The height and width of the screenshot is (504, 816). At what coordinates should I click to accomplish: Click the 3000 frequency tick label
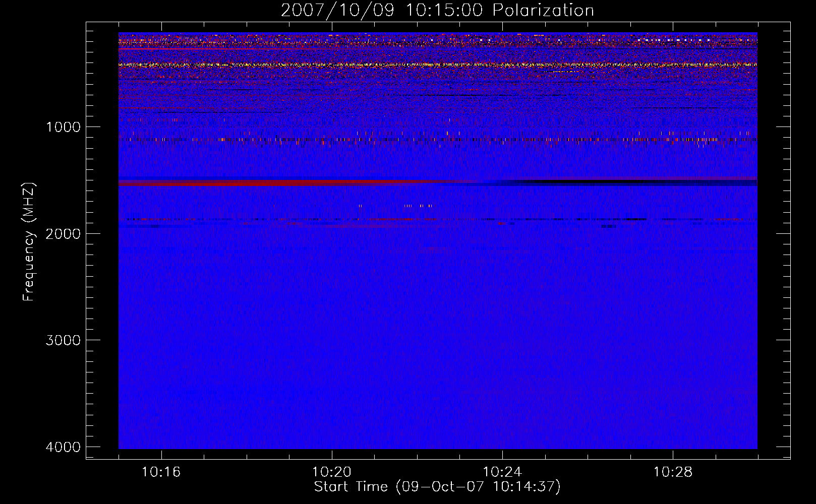63,340
